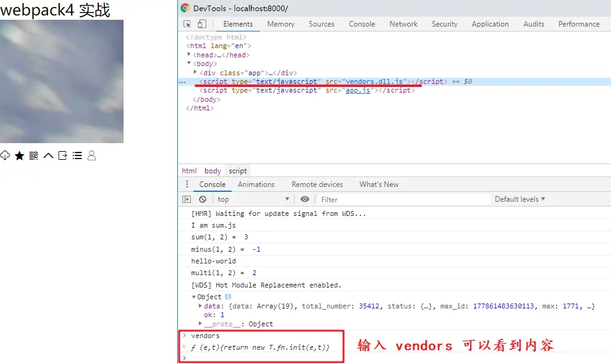Screen dimensions: 611x364
Task: Click the upward chevron icon under image
Action: pyautogui.click(x=48, y=155)
